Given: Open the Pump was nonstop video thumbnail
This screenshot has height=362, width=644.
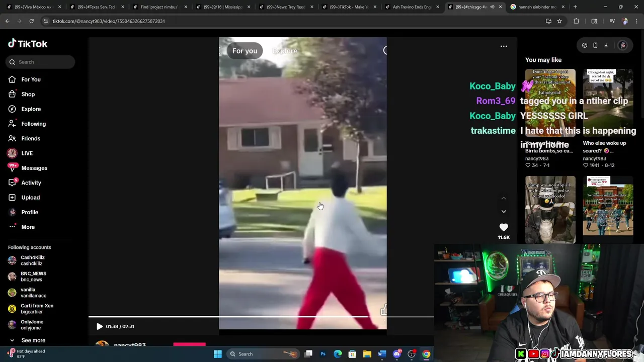Looking at the screenshot, I should [x=550, y=210].
